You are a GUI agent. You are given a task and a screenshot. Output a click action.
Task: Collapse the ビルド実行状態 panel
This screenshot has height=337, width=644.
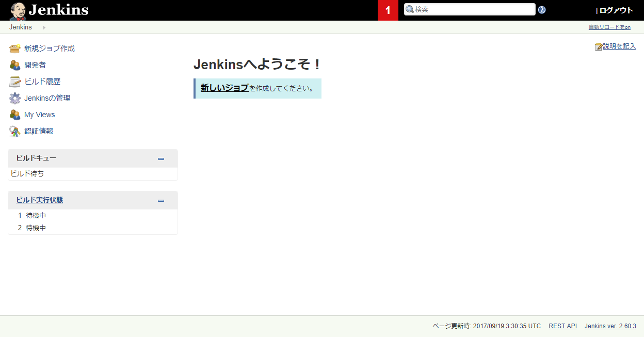tap(161, 200)
